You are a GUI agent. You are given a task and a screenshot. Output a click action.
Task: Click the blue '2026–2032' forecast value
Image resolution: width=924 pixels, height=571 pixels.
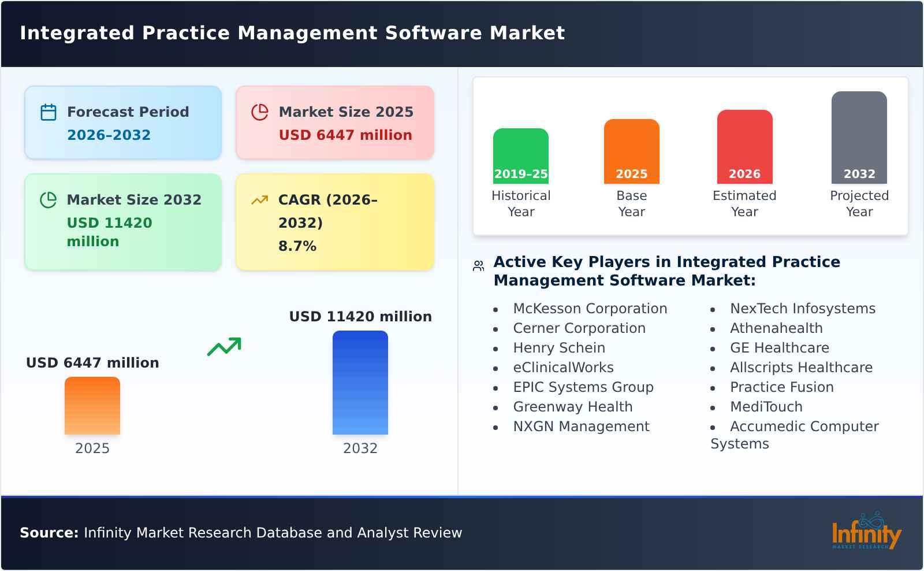(x=109, y=135)
